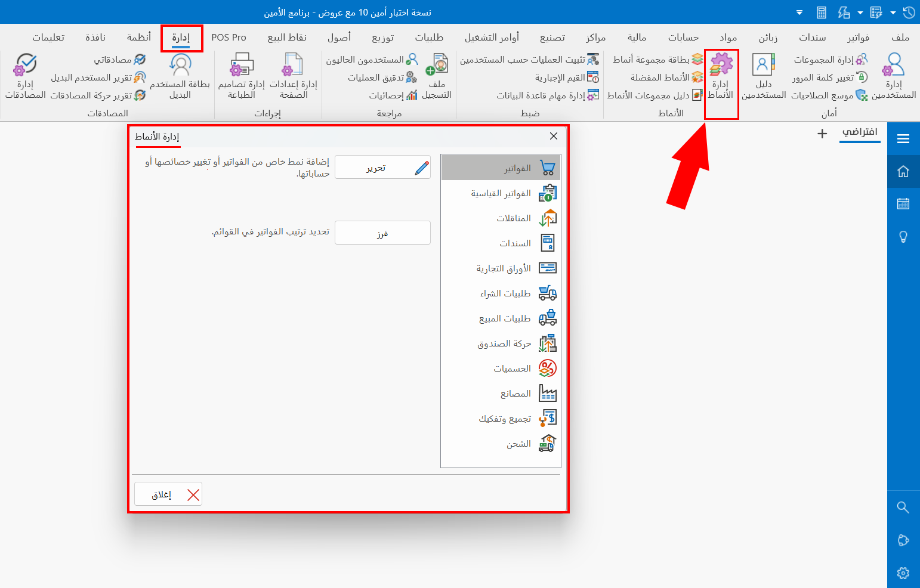This screenshot has height=588, width=920.
Task: Open إدارة الأنماط ribbon icon
Action: [721, 76]
